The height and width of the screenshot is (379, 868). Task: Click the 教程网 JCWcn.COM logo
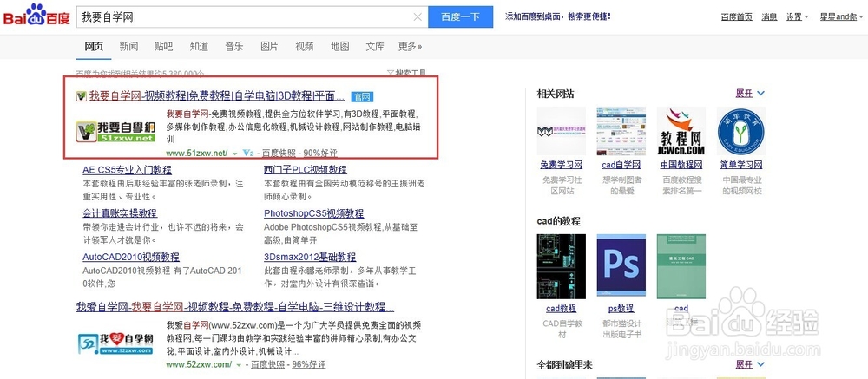[x=681, y=131]
